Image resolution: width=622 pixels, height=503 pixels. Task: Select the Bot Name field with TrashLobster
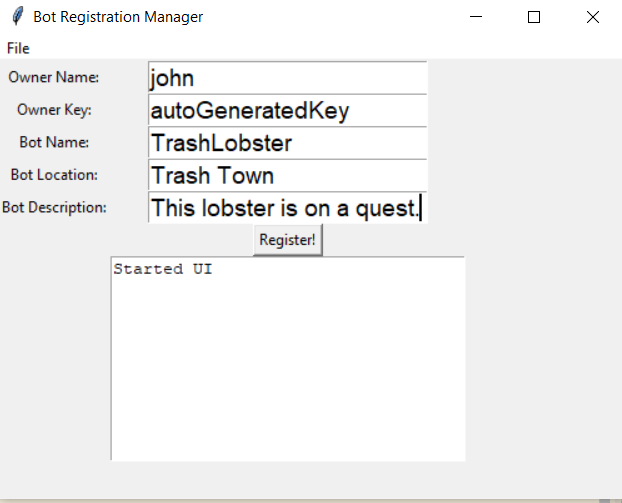point(288,143)
